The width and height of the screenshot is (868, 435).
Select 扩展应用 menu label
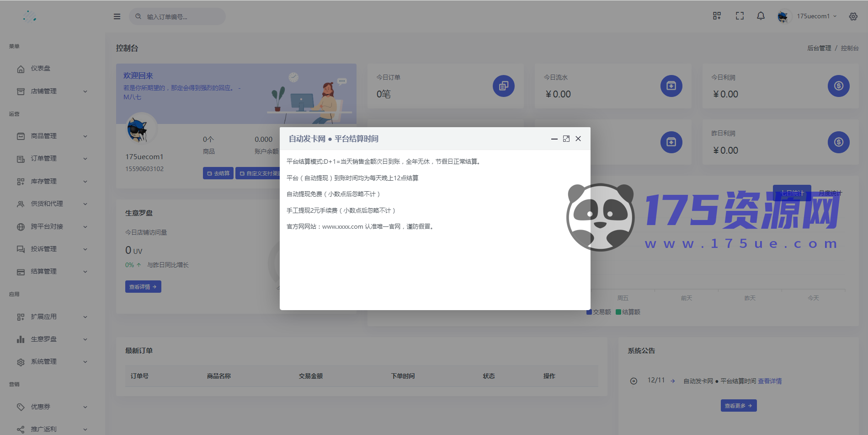pos(44,317)
